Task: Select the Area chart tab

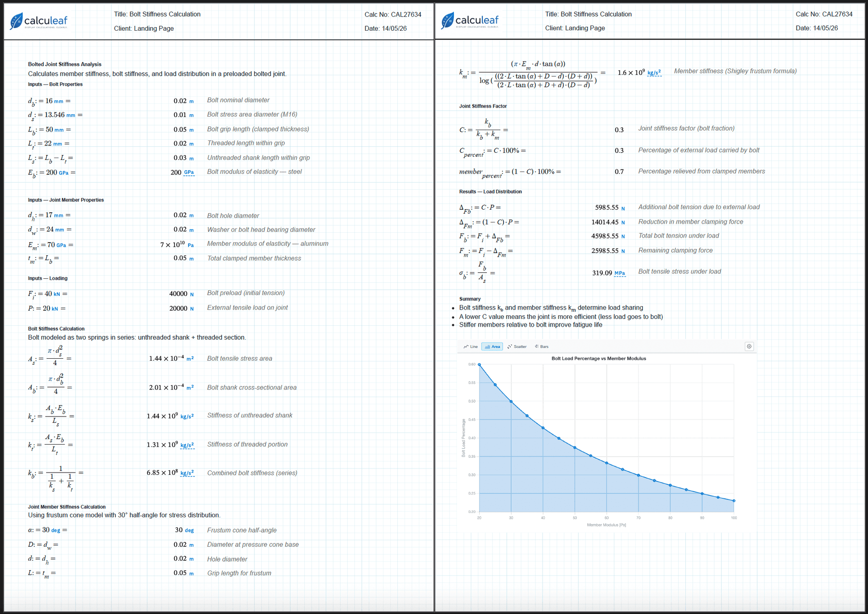Action: click(x=492, y=347)
